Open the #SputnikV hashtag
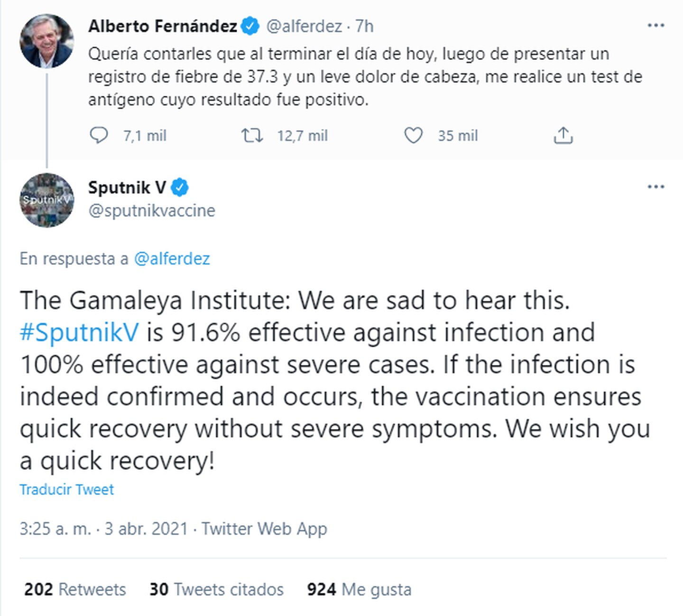683x616 pixels. 79,332
